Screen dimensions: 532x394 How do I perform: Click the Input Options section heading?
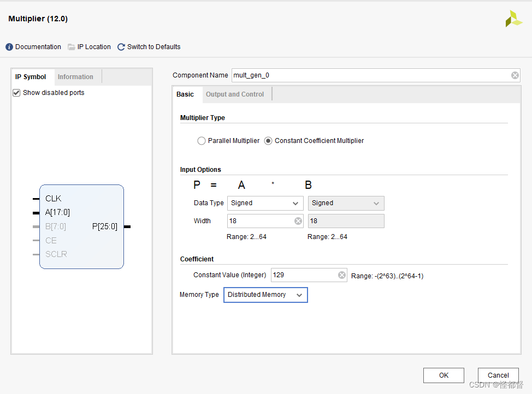[200, 170]
